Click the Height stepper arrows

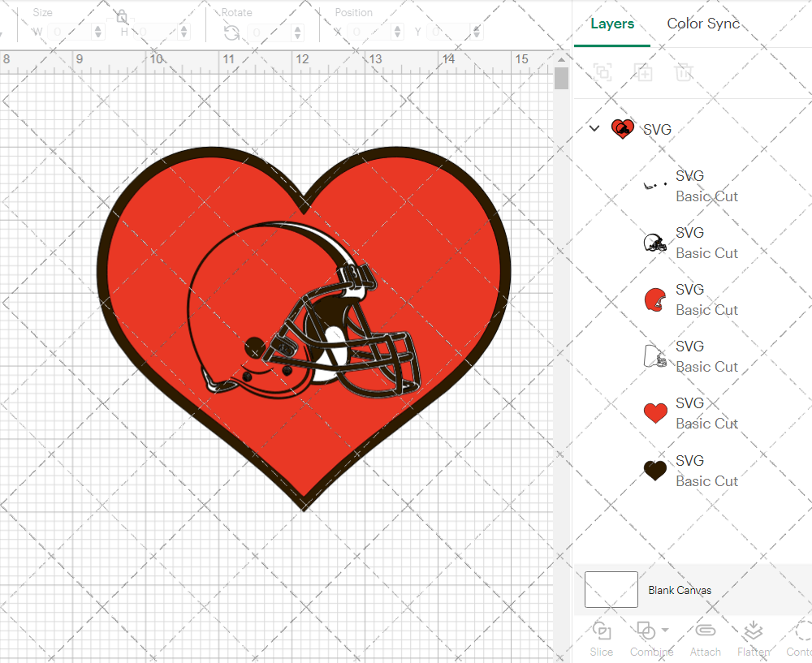click(184, 32)
